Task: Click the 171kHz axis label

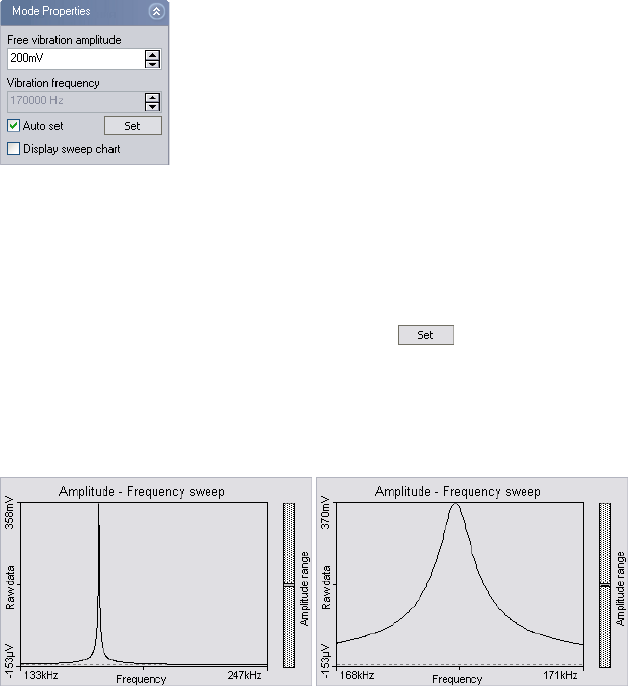Action: point(560,675)
